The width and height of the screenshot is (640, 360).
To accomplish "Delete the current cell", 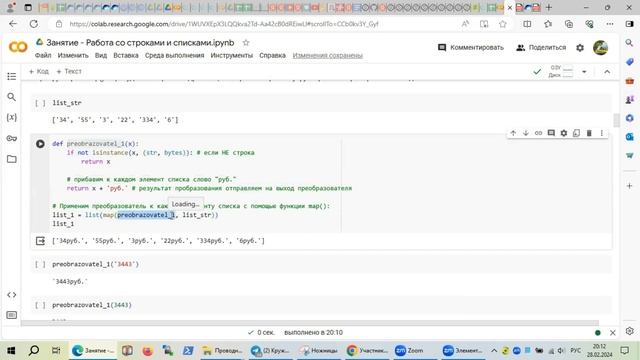I will tap(589, 133).
